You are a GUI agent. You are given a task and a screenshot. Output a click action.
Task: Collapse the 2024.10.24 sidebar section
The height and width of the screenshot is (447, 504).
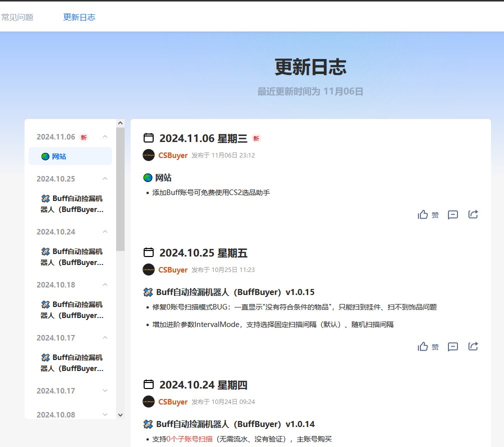coord(105,231)
